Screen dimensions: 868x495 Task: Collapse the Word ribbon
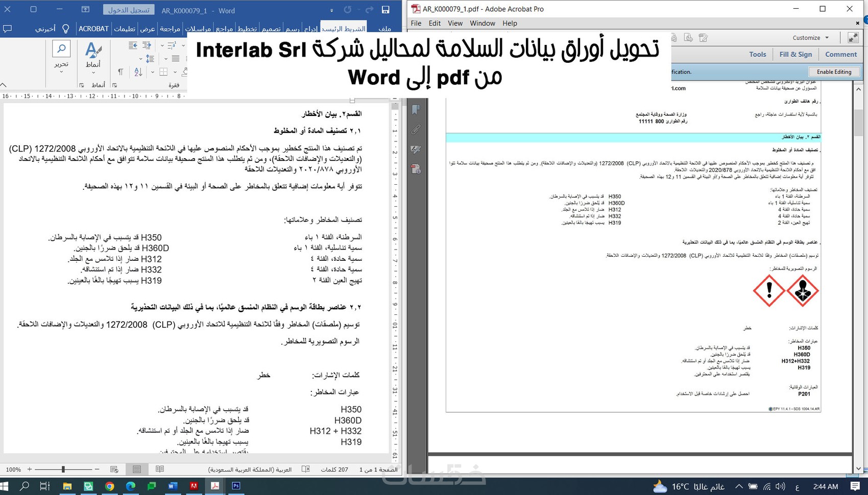point(4,85)
